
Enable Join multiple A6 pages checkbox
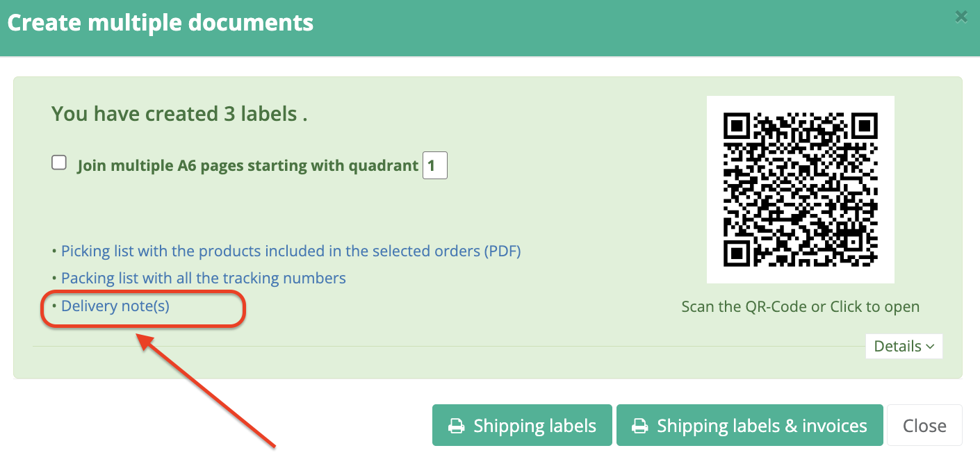coord(59,163)
